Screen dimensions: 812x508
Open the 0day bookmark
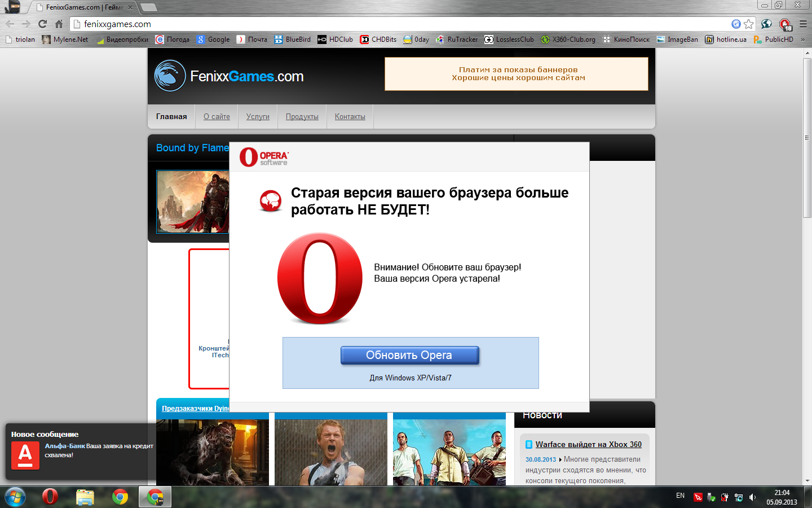(x=416, y=40)
